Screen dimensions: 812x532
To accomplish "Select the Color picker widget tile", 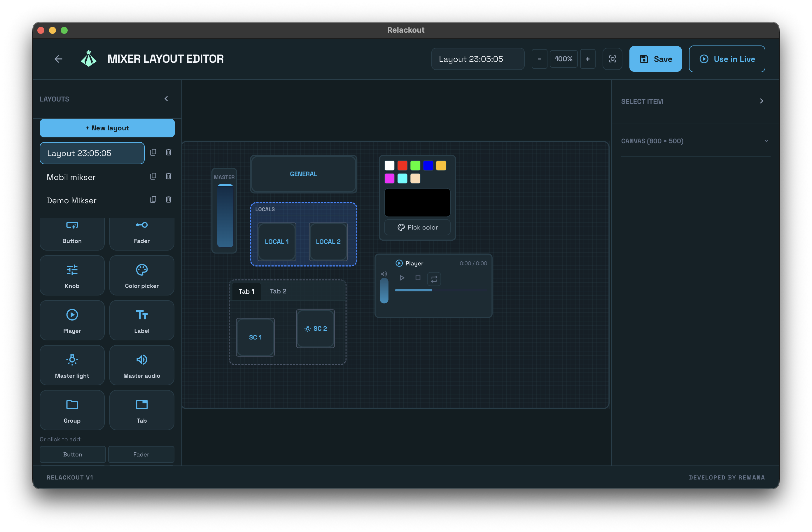I will pyautogui.click(x=141, y=275).
